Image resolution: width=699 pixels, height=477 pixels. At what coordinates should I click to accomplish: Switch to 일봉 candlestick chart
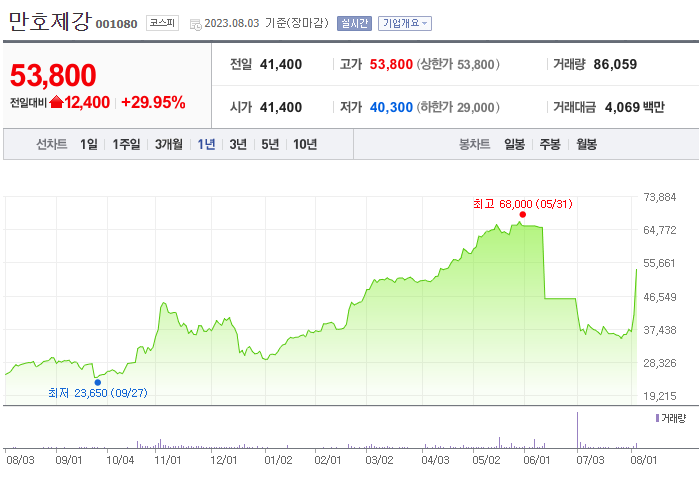[x=514, y=144]
